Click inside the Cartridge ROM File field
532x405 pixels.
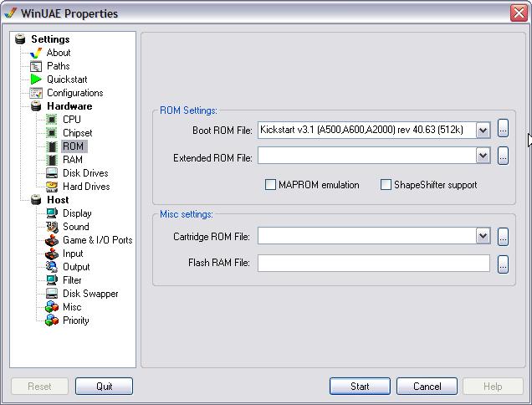366,236
